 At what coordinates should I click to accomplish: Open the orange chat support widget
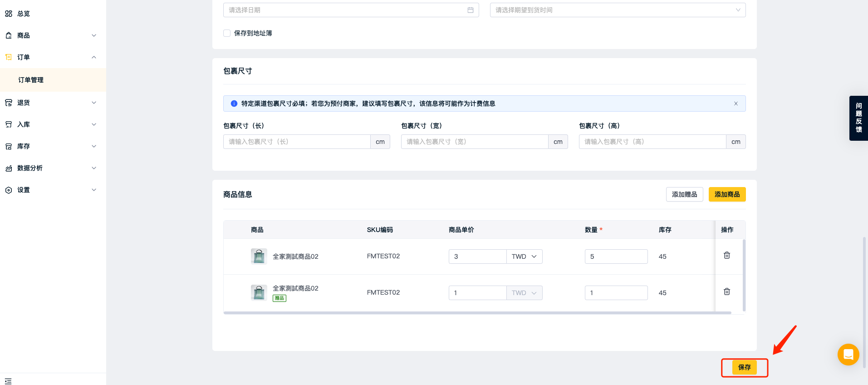848,355
